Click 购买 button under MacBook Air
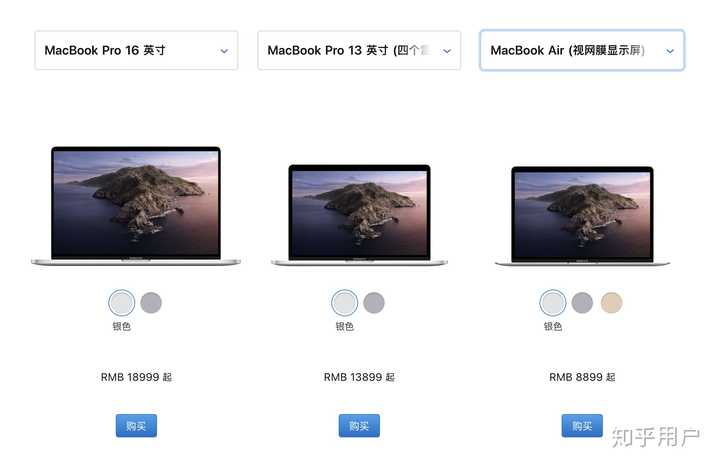The image size is (720, 462). click(582, 426)
